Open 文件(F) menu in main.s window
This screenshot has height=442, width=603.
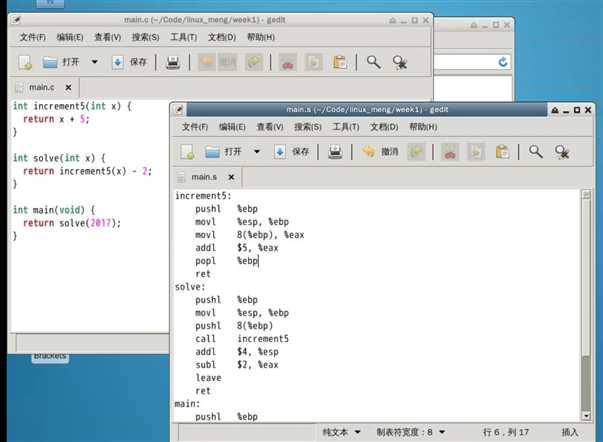click(195, 127)
